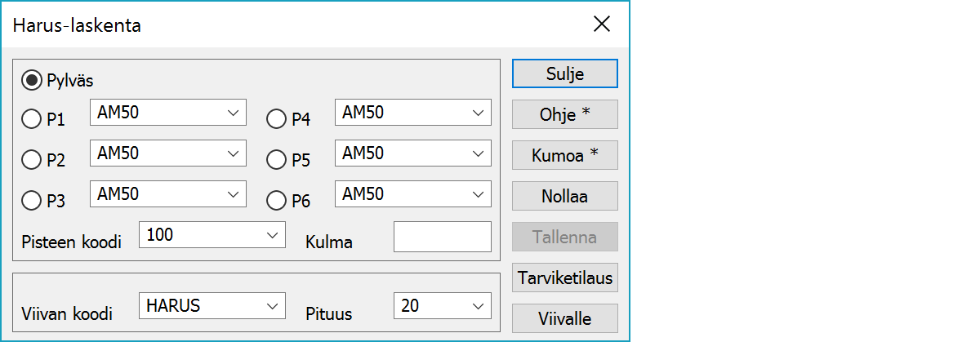Click into the Kulma input field
Screen dimensions: 980x342
click(442, 237)
